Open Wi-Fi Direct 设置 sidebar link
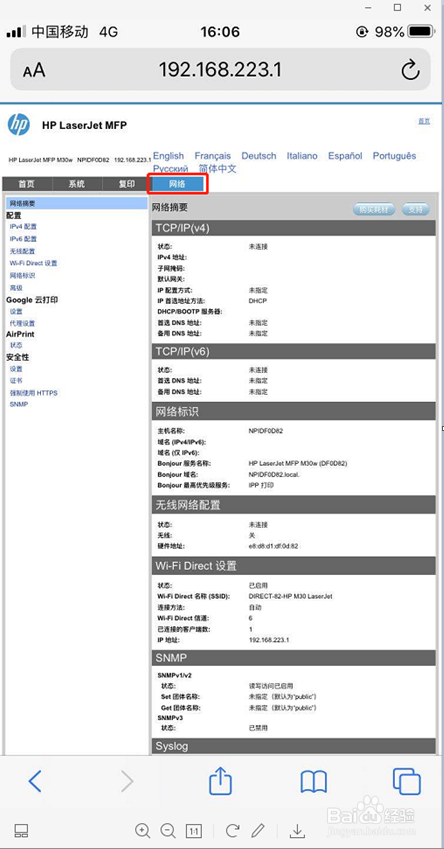The height and width of the screenshot is (849, 444). [34, 263]
